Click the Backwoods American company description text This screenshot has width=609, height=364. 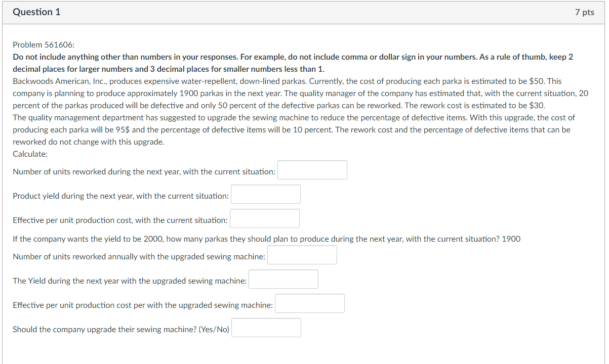coord(202,81)
